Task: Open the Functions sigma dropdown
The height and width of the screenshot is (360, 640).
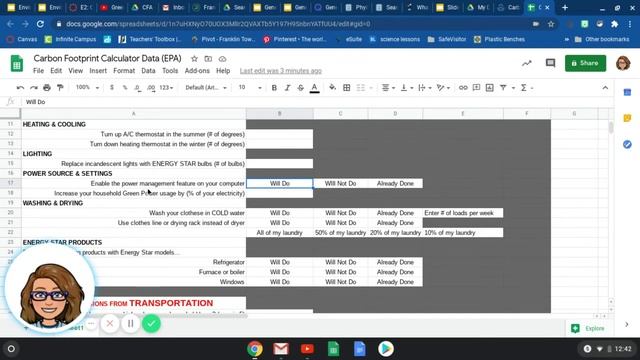Action: [x=527, y=88]
